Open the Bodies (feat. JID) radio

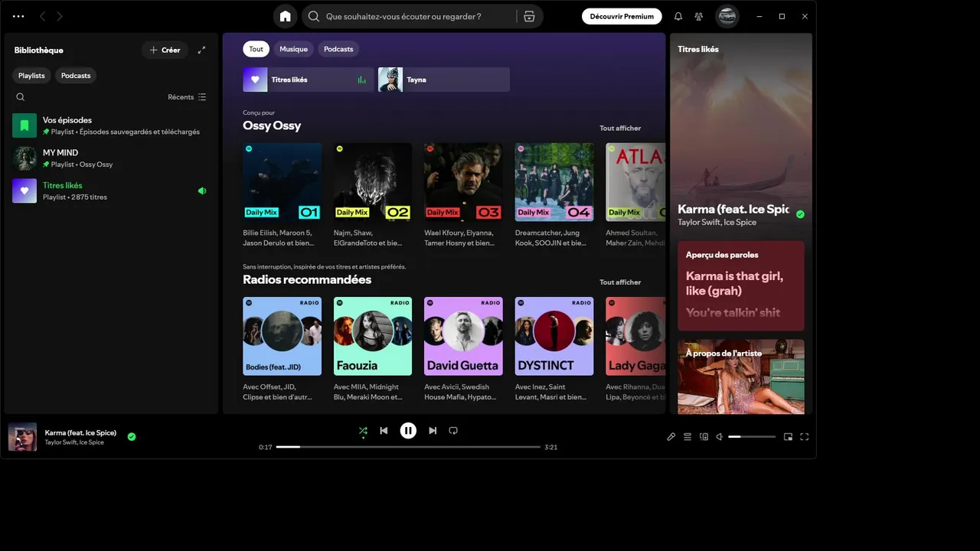point(283,350)
